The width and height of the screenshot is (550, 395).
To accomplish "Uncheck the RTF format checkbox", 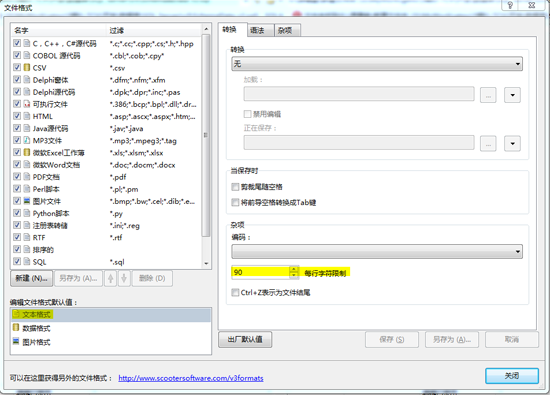I will [17, 237].
